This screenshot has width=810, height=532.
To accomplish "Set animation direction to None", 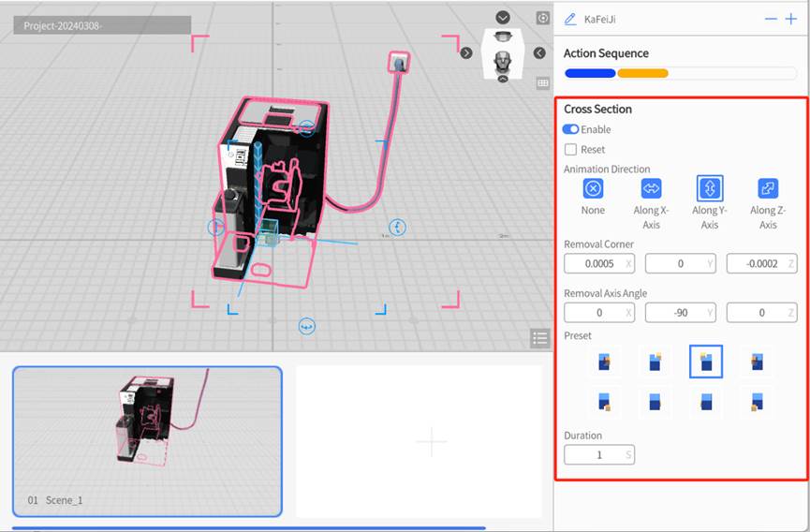I will click(x=593, y=188).
